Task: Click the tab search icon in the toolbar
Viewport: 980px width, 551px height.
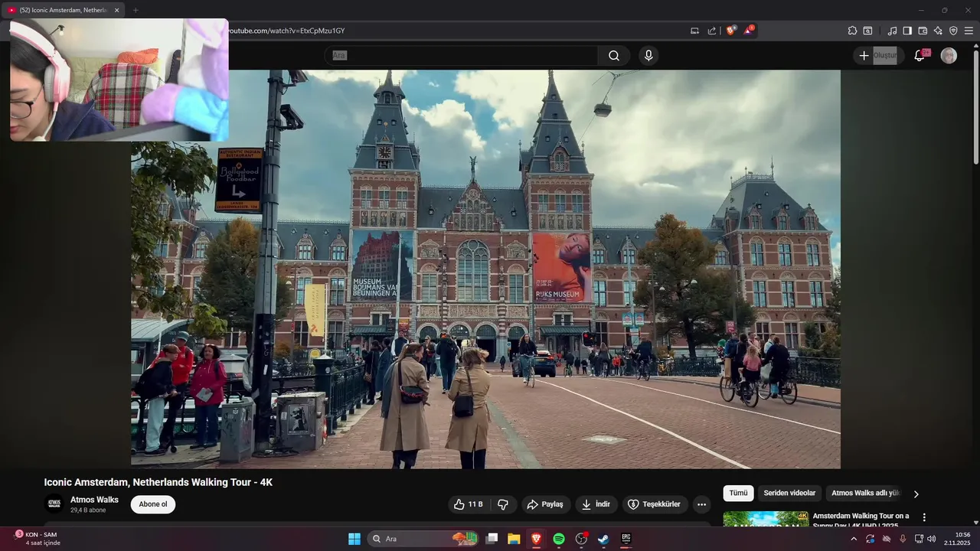Action: 867,31
